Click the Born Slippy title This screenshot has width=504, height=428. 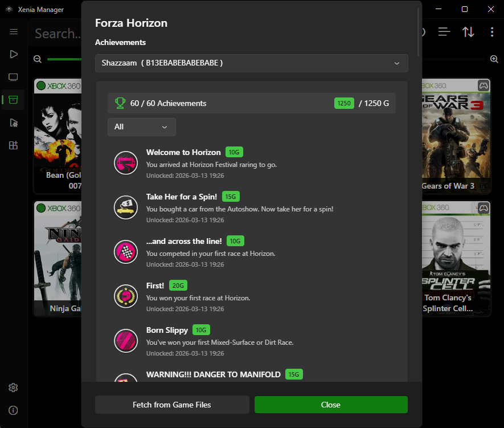pyautogui.click(x=167, y=330)
